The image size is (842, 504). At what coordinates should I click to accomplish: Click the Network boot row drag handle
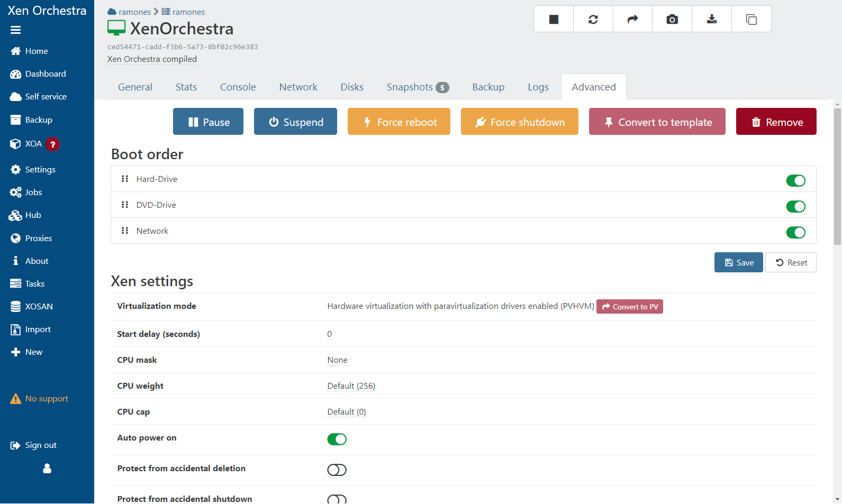[125, 231]
